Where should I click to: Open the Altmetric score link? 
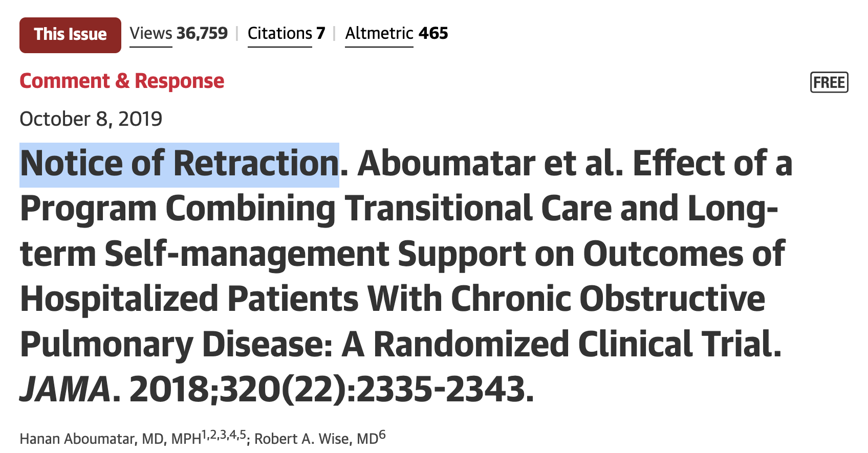click(x=379, y=34)
